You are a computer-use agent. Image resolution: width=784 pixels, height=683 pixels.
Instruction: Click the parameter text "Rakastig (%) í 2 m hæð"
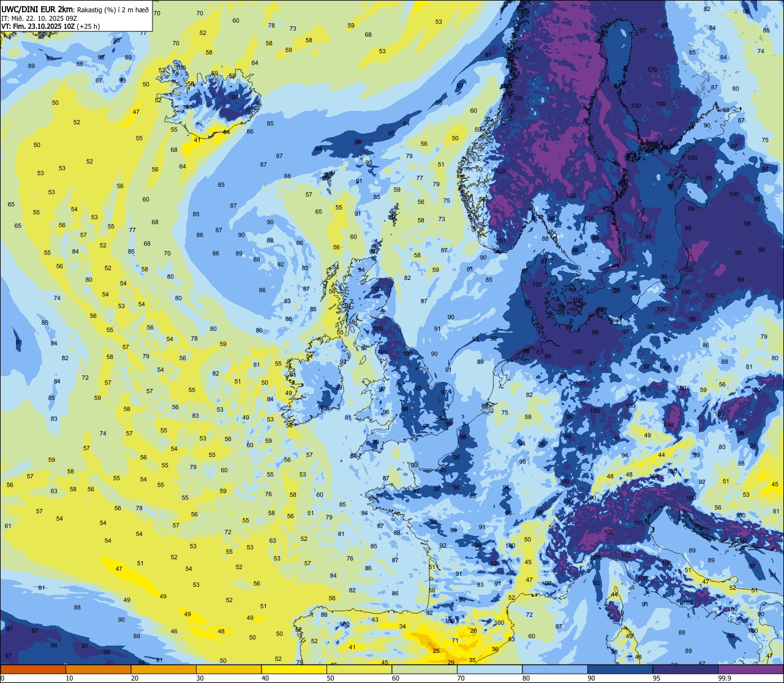click(113, 9)
